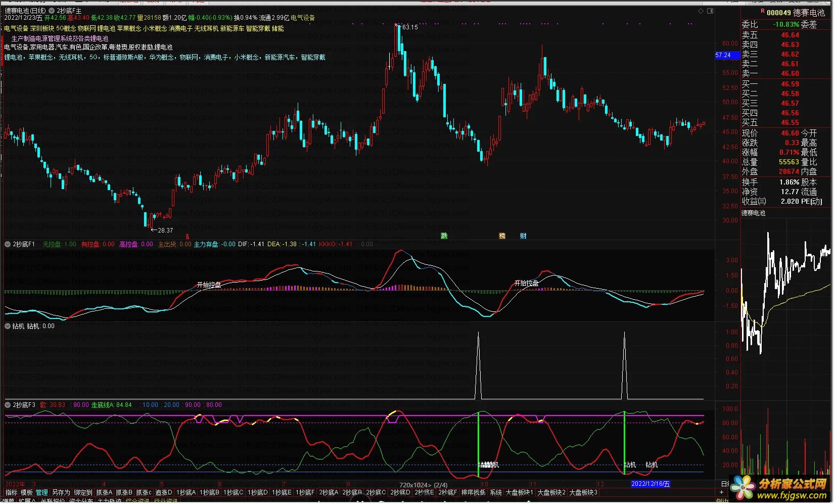835x504 pixels.
Task: Switch to the 抓涨c template
Action: tap(144, 493)
